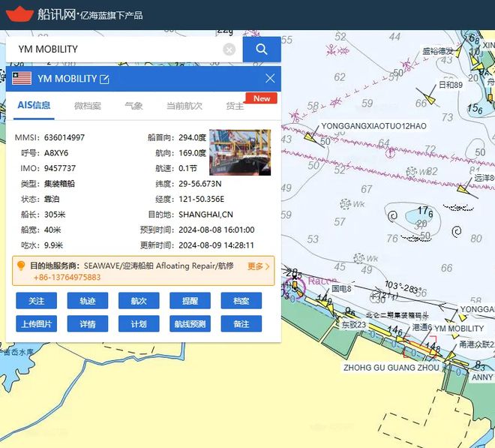Image resolution: width=495 pixels, height=448 pixels.
Task: Switch to the AIS信息 tab
Action: pos(34,105)
